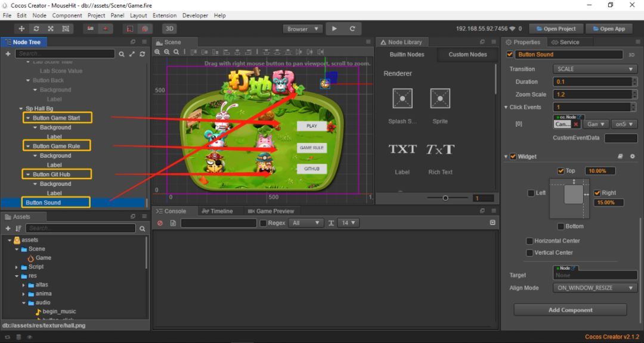Image resolution: width=644 pixels, height=343 pixels.
Task: Pick the Rich Text node icon
Action: point(440,149)
